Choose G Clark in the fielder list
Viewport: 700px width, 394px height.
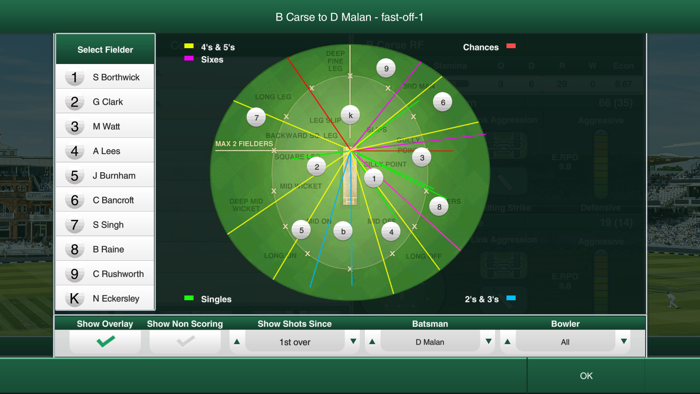click(105, 102)
